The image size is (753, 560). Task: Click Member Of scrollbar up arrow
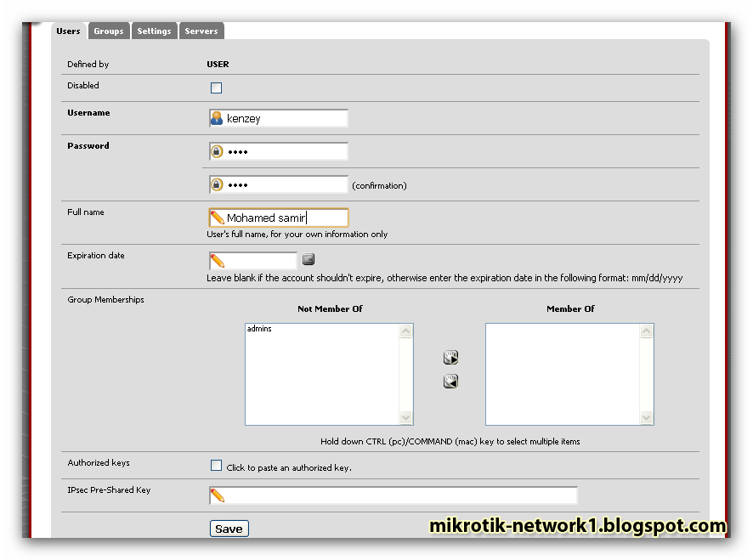(x=647, y=331)
